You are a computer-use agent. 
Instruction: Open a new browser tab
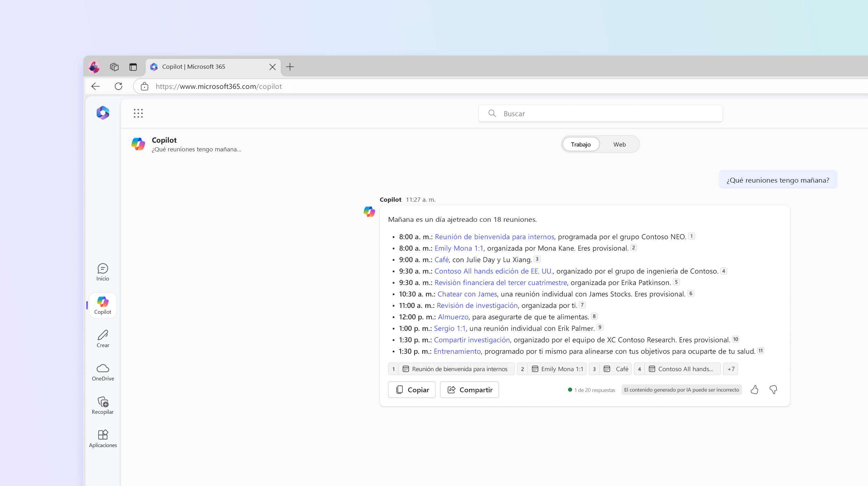click(290, 67)
